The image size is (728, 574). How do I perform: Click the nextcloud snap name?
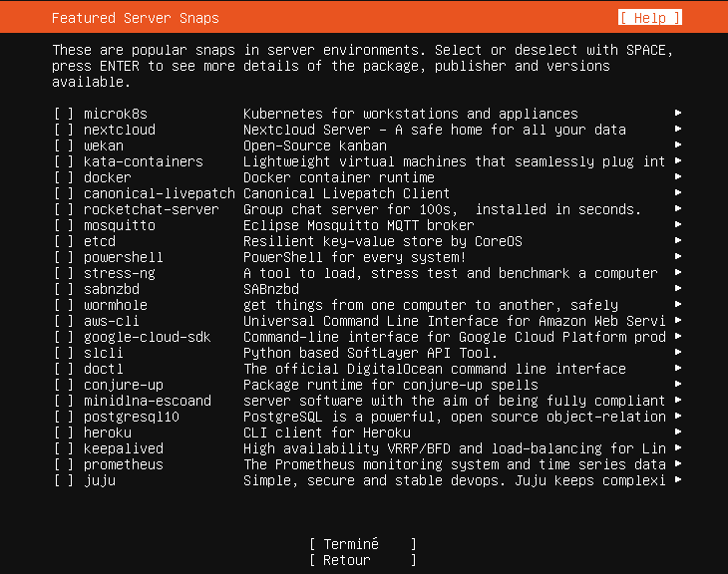[120, 130]
